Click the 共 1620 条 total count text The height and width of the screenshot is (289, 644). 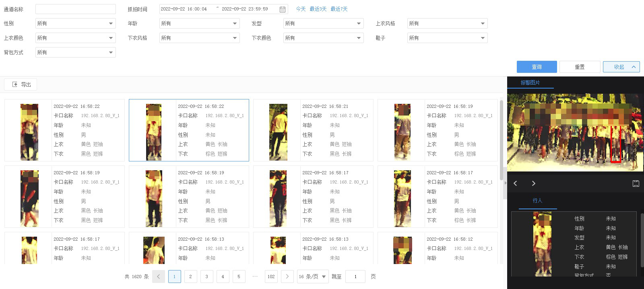pyautogui.click(x=137, y=277)
